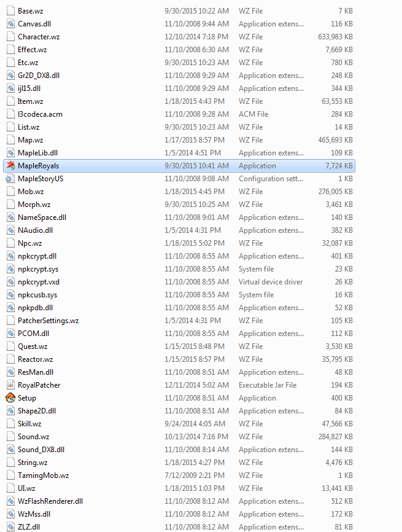Screen dimensions: 402x532
Task: Click the 9/24/2014 4:05 AM date of Skill.wz
Action: [195, 423]
